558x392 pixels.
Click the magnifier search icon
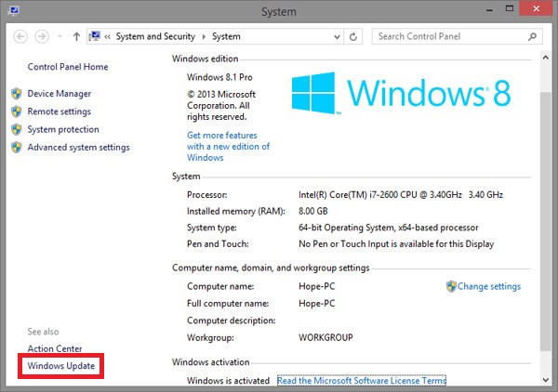pos(532,36)
